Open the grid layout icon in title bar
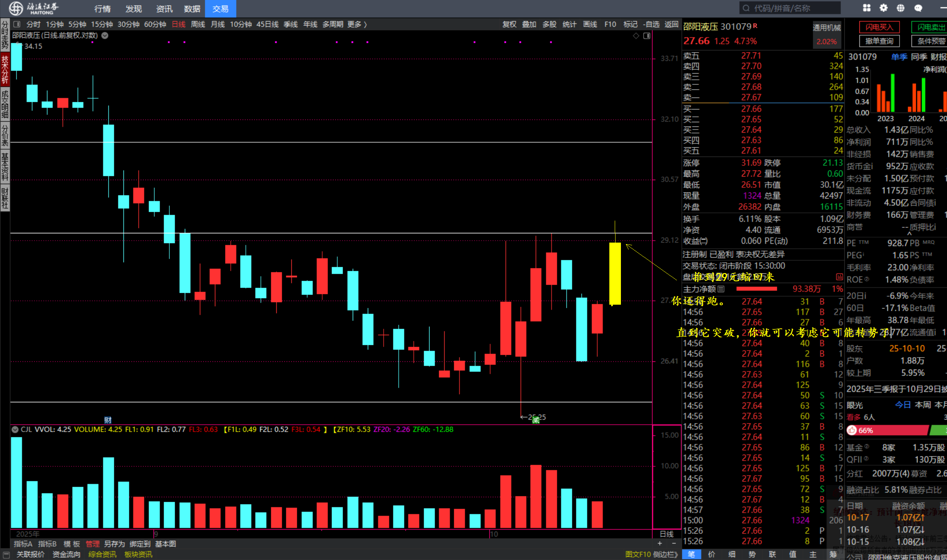Viewport: 947px width, 560px height. [x=867, y=8]
